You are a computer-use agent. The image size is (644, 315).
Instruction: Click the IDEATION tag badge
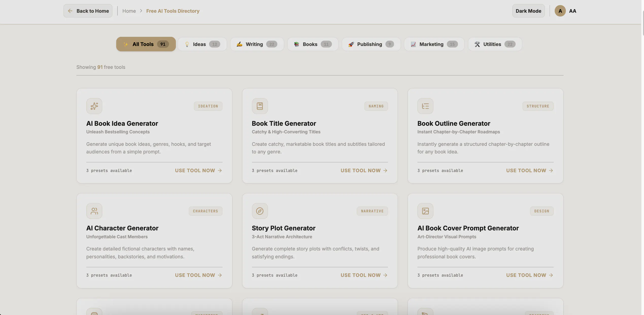(x=208, y=106)
